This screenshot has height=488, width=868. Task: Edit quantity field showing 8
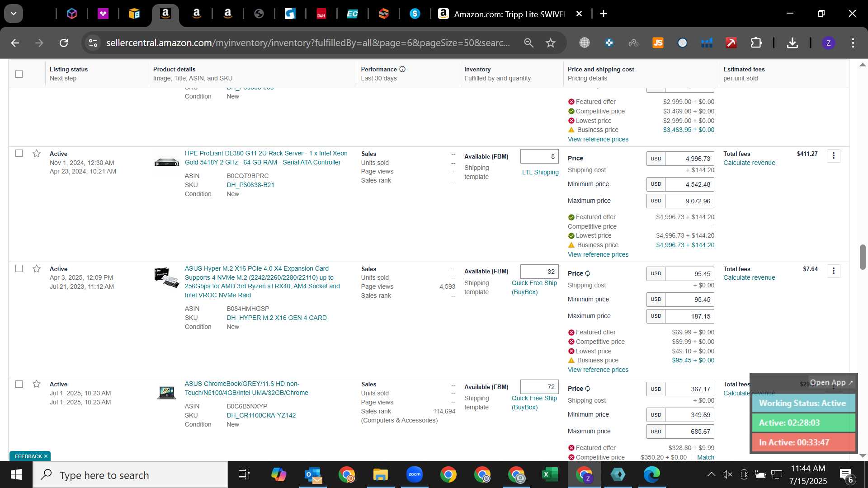[539, 156]
